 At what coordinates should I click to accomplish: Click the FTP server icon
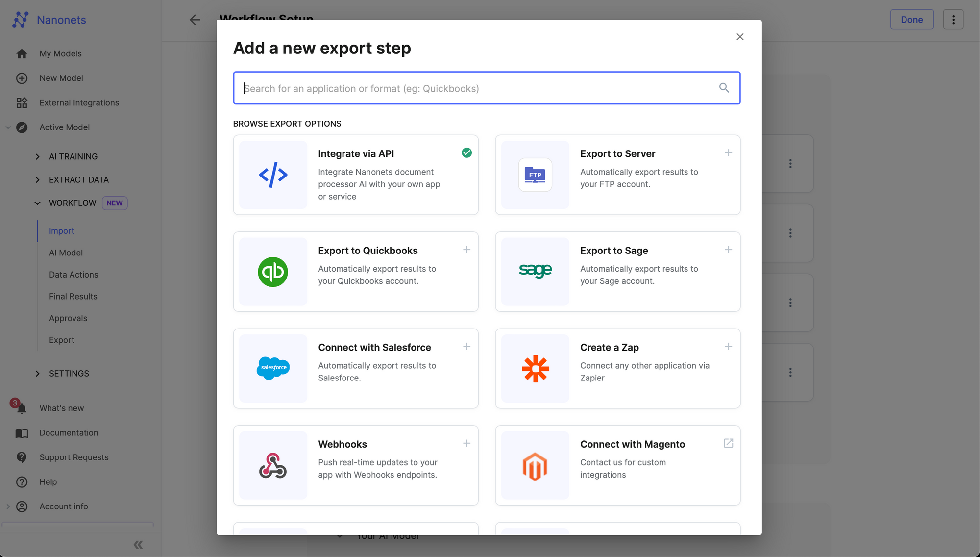[535, 175]
